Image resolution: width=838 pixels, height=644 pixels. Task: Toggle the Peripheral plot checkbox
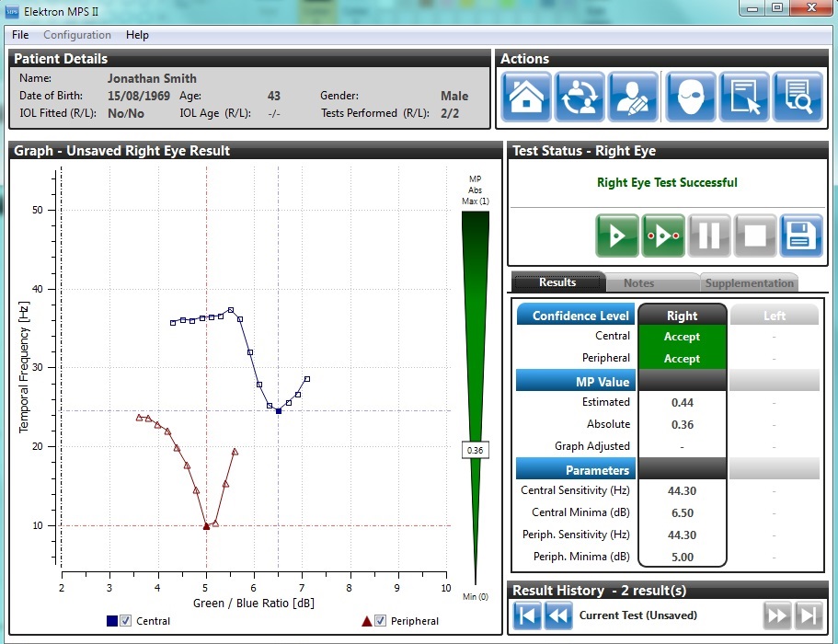[x=380, y=621]
